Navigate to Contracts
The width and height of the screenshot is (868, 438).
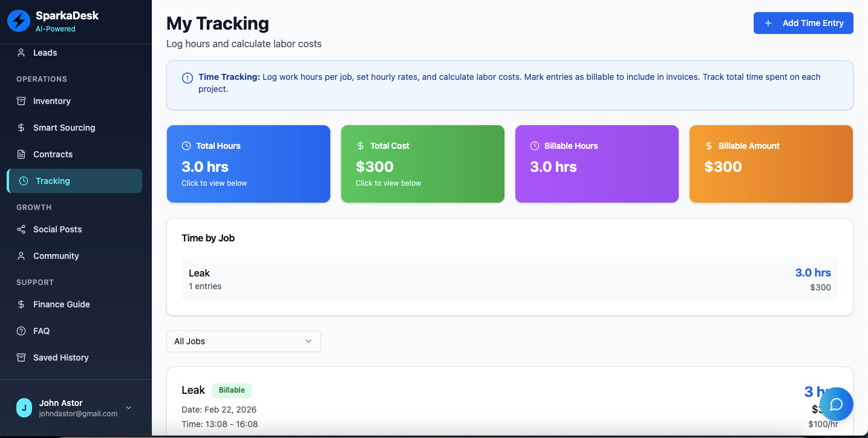(74, 154)
